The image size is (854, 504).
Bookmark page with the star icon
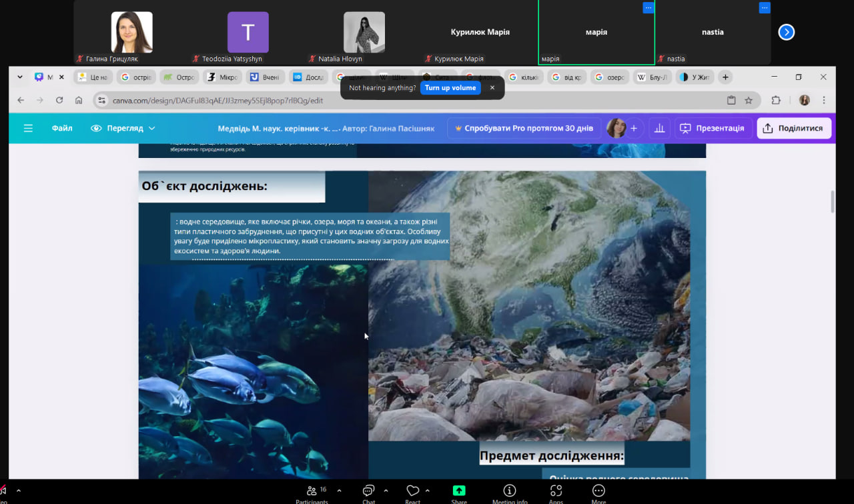[x=749, y=100]
